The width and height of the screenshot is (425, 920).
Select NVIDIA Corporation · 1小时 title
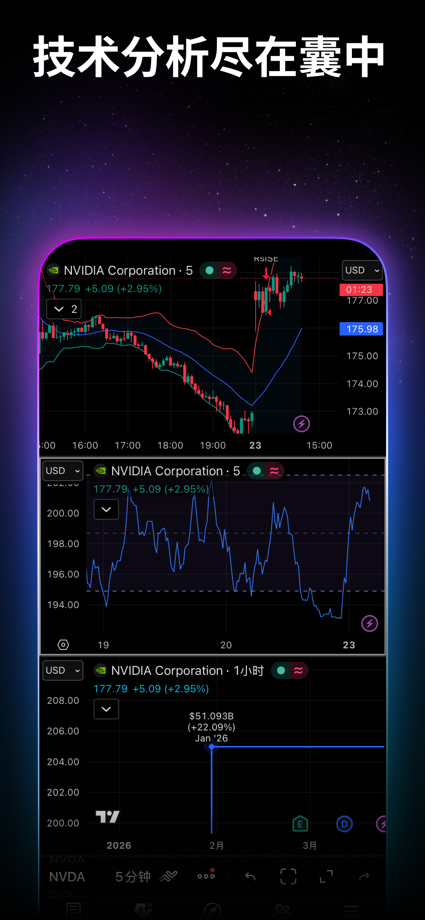tap(187, 671)
